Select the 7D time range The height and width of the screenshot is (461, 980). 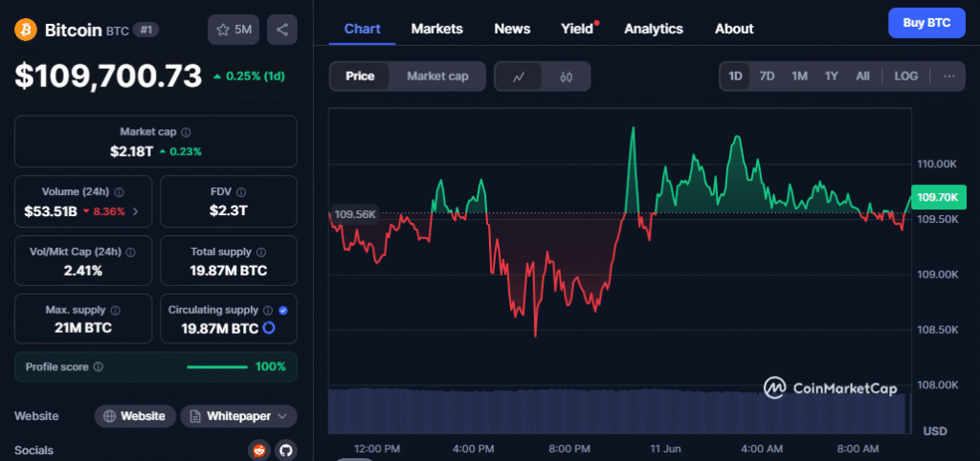coord(767,77)
